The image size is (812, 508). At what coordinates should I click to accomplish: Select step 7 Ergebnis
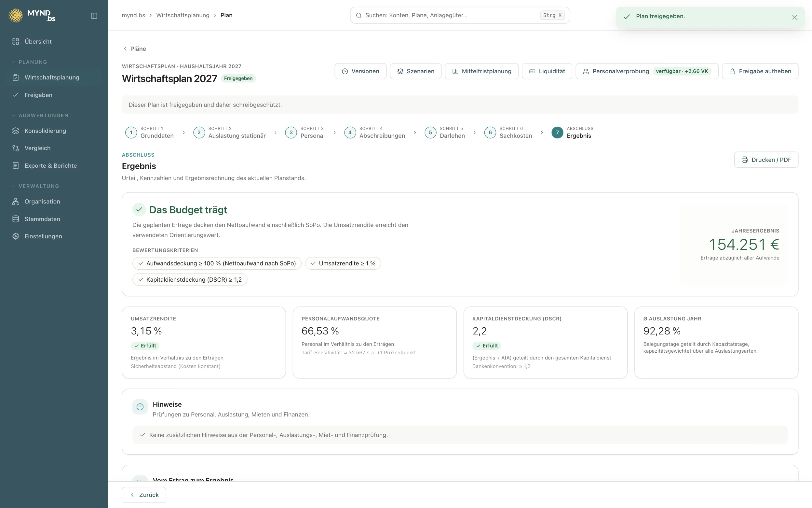tap(573, 133)
